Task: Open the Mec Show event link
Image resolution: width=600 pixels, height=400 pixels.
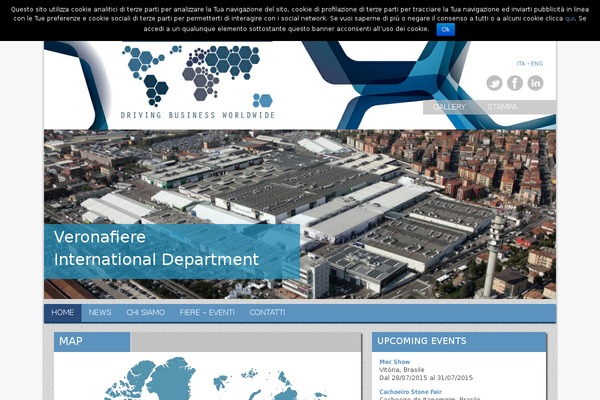Action: click(x=395, y=362)
